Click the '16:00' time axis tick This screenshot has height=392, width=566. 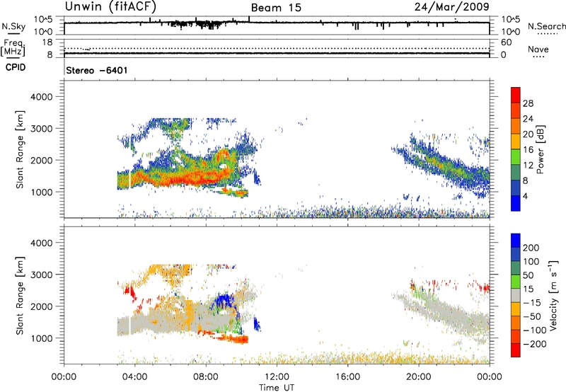click(x=347, y=377)
